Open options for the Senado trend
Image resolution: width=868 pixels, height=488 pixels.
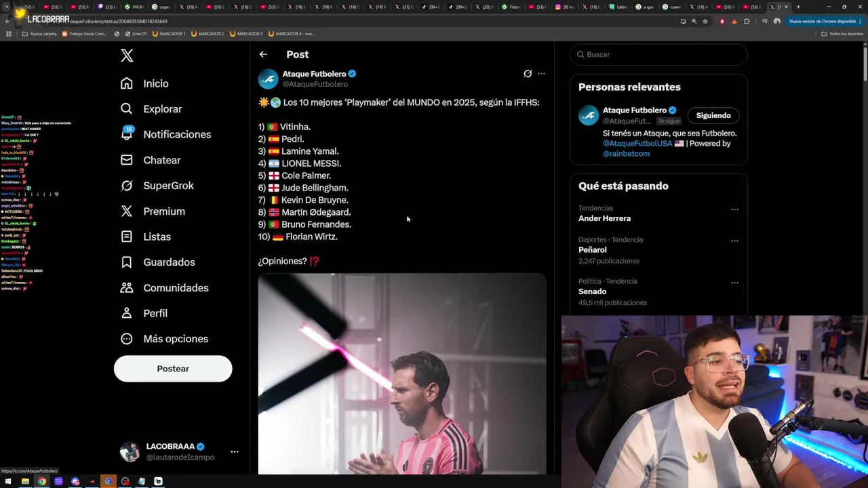coord(734,283)
